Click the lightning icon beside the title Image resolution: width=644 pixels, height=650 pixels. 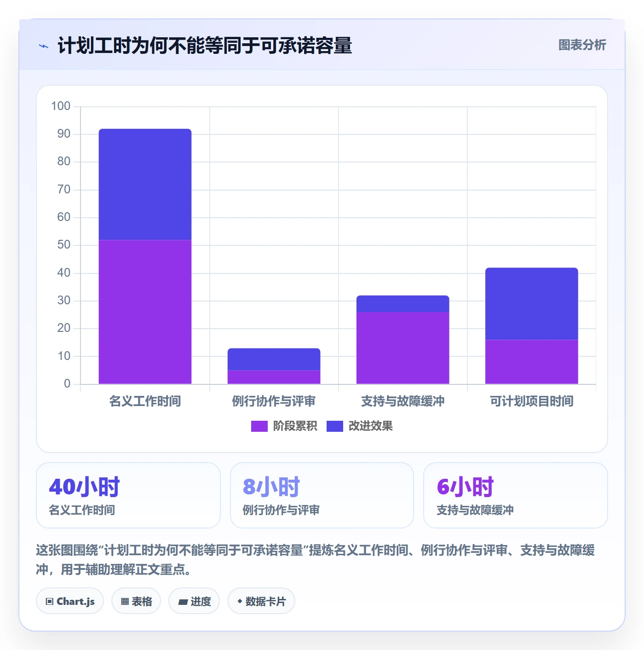[44, 46]
